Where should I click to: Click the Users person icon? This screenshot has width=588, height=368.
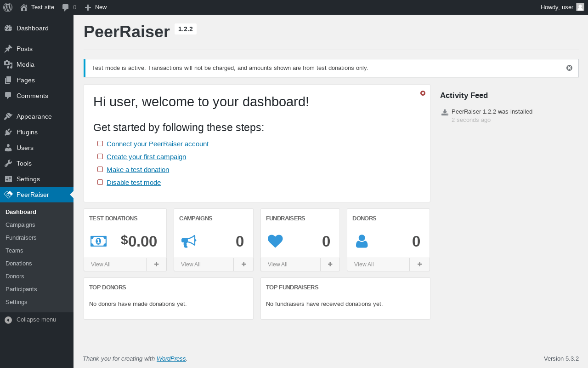(8, 148)
